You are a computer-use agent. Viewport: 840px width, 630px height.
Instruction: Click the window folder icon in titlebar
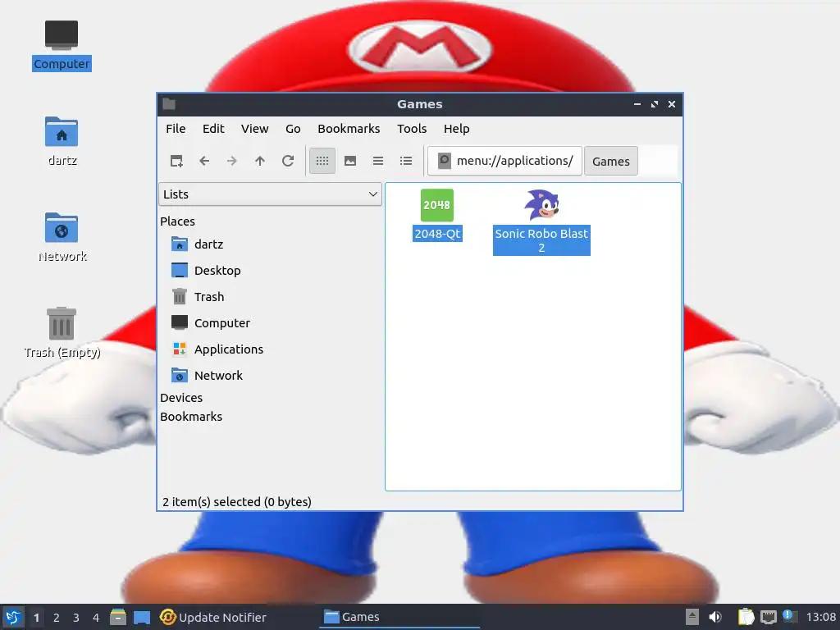point(169,104)
